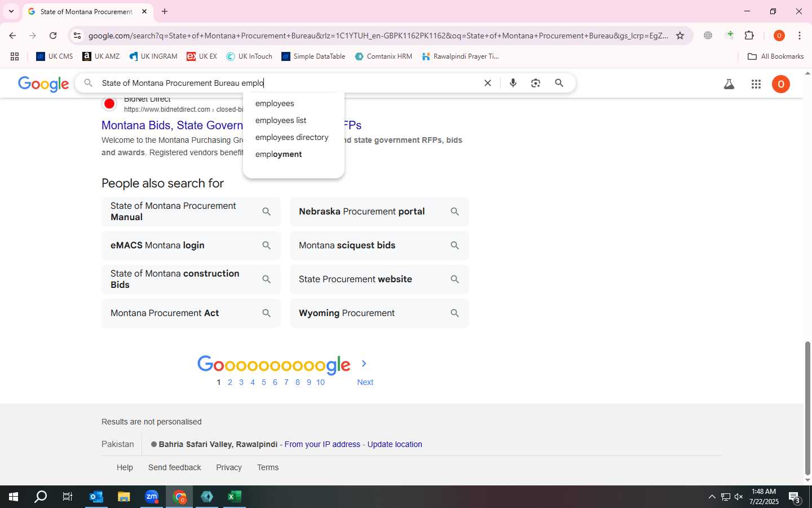Click the next-page chevron arrow
The height and width of the screenshot is (508, 812).
point(364,364)
